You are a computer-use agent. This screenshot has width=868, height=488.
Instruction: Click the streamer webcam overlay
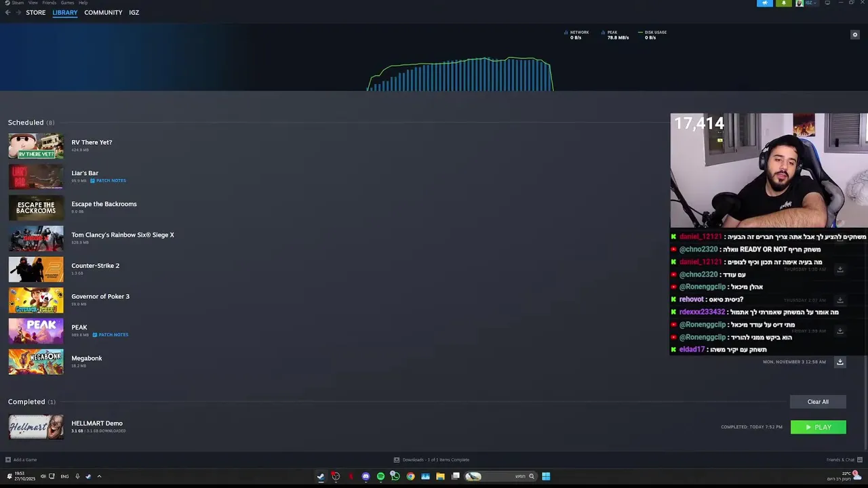768,170
